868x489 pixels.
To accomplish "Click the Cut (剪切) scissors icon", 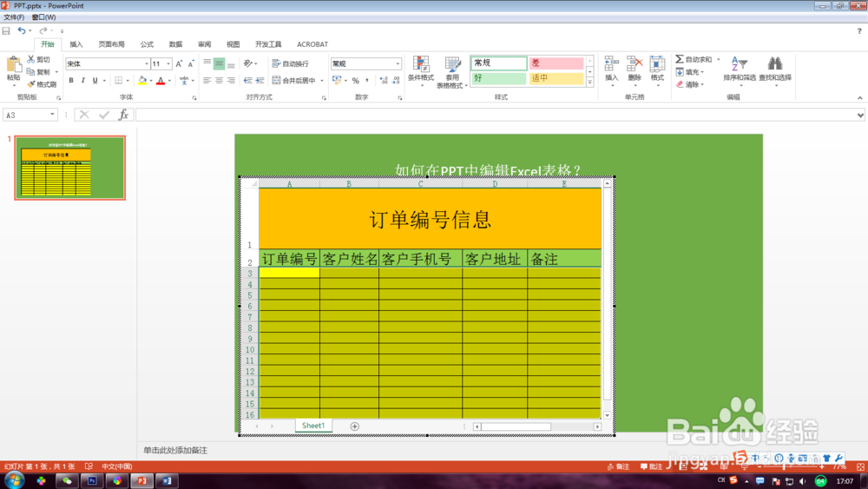I will click(x=31, y=59).
